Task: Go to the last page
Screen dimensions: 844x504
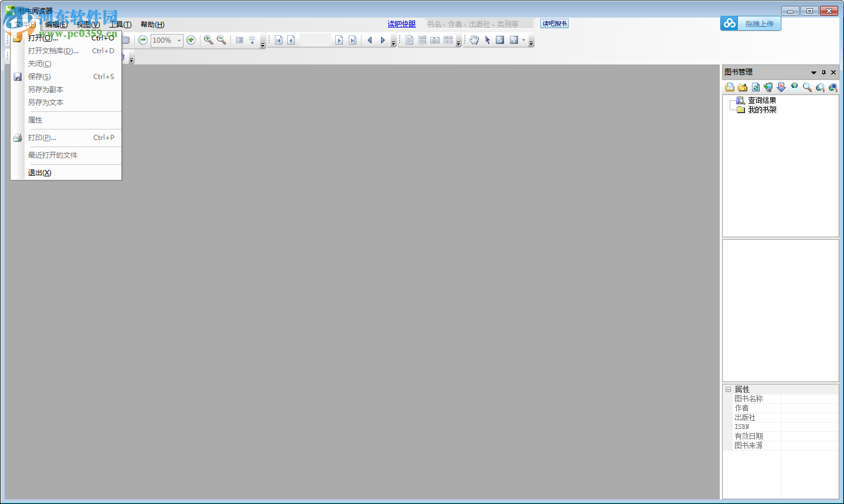Action: 352,40
